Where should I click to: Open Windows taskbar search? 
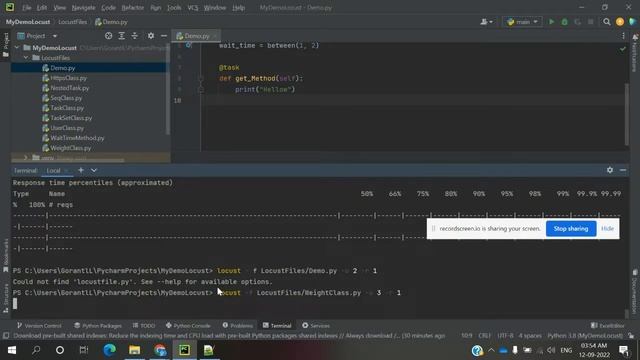click(36, 350)
